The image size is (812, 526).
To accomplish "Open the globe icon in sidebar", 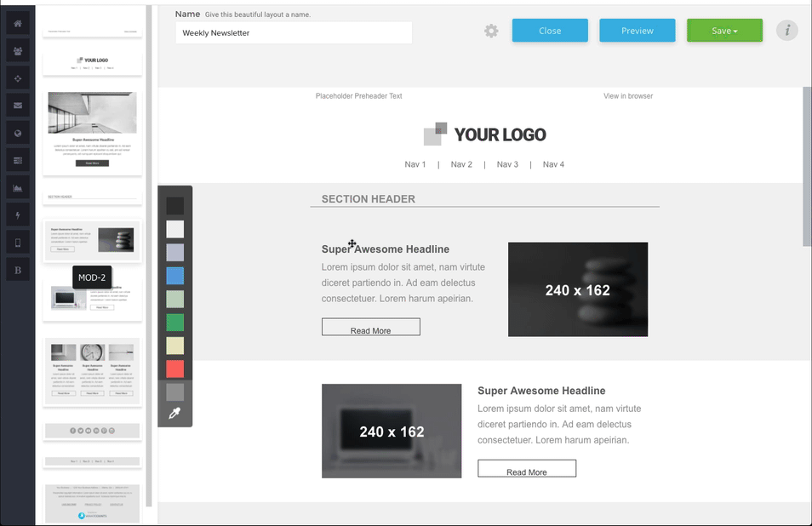I will [x=18, y=133].
